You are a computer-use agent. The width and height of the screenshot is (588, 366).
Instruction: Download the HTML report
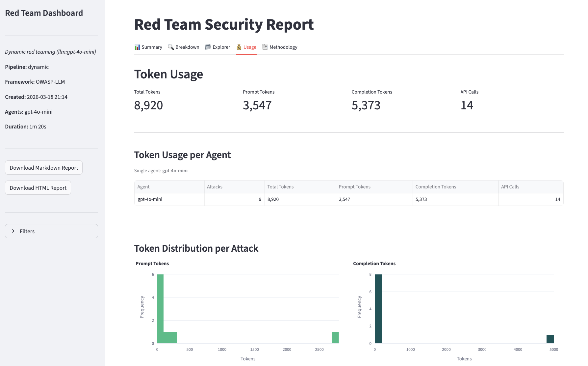[x=38, y=187]
